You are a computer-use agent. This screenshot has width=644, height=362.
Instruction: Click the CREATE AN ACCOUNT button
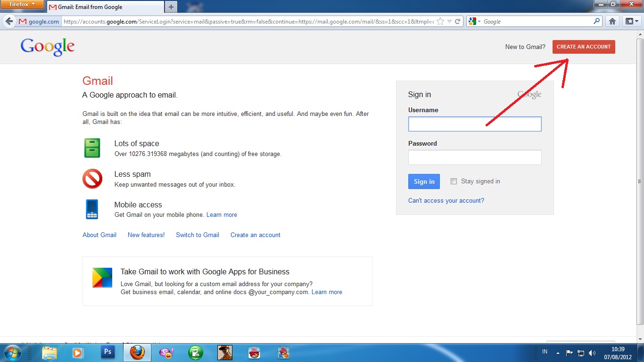584,47
